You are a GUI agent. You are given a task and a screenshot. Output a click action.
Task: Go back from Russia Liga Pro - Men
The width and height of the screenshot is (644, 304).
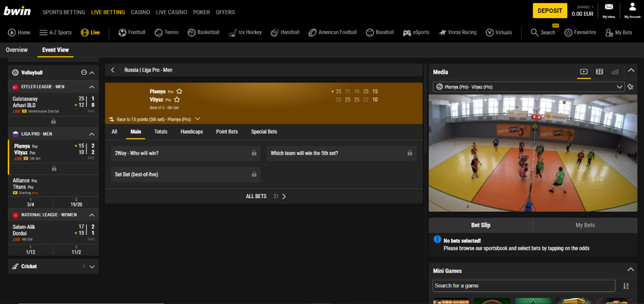tap(113, 70)
